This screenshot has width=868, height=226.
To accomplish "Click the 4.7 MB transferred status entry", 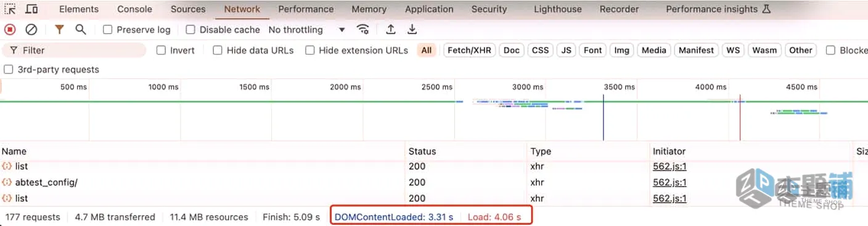I will tap(115, 217).
